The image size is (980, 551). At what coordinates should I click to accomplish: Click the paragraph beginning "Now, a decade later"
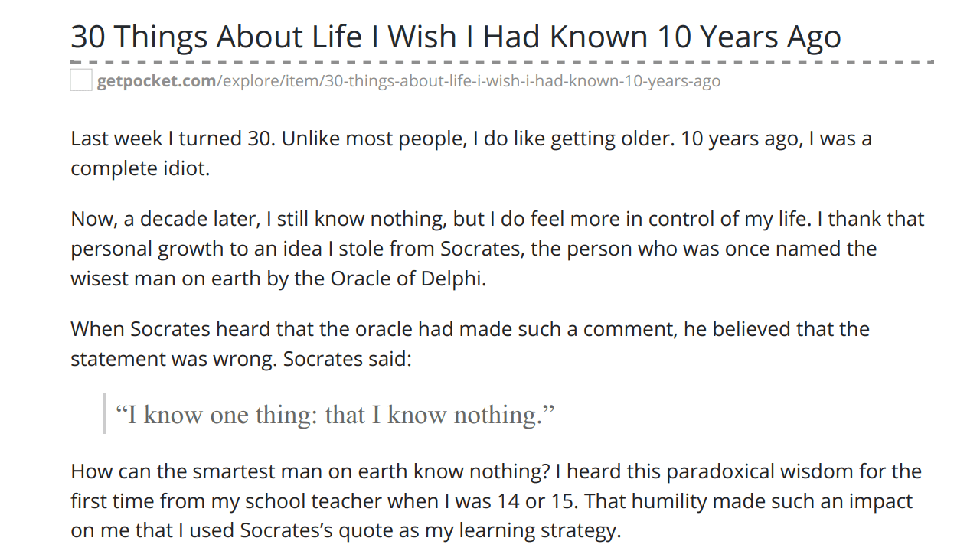[x=498, y=249]
